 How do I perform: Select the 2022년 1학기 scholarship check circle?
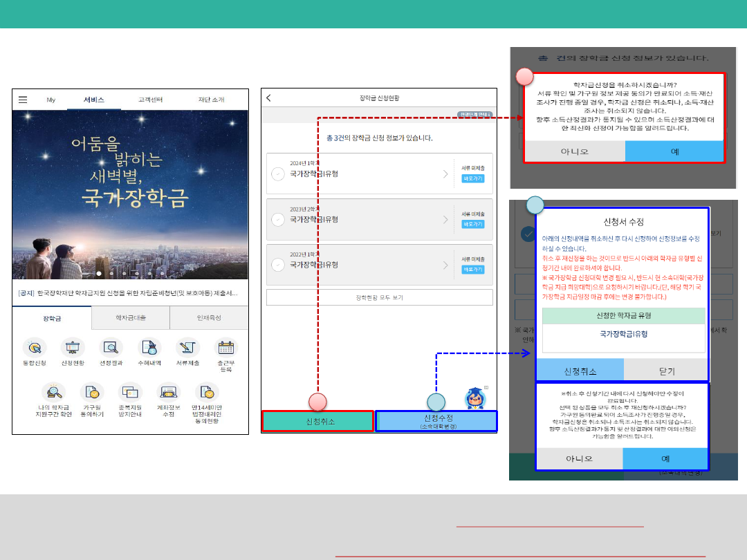[278, 265]
